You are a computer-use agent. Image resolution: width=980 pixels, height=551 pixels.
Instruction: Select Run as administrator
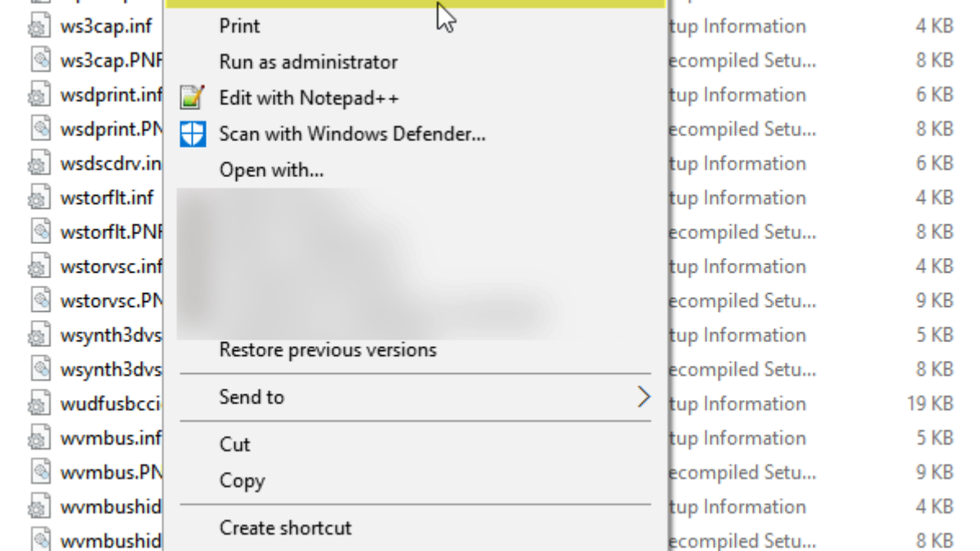tap(308, 61)
